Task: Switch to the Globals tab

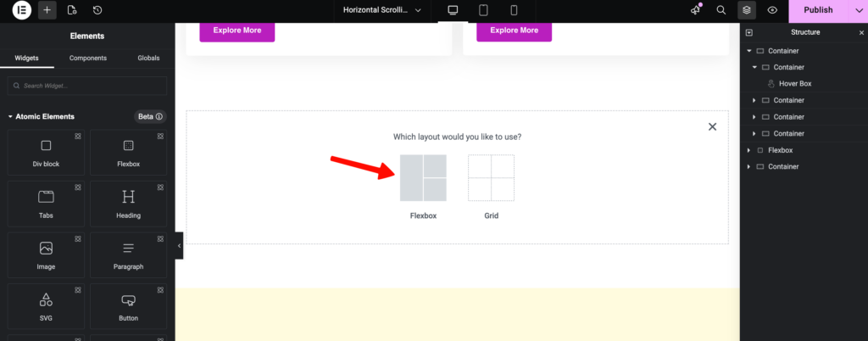Action: click(x=148, y=59)
